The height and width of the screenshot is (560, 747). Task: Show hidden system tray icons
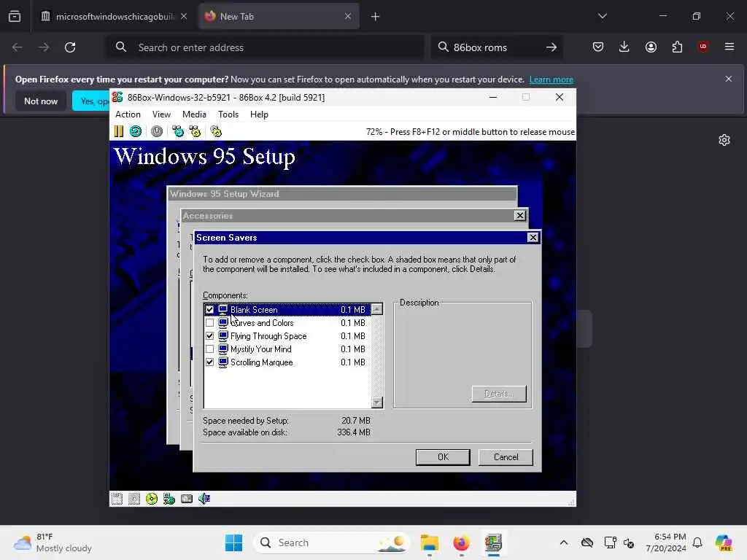564,542
